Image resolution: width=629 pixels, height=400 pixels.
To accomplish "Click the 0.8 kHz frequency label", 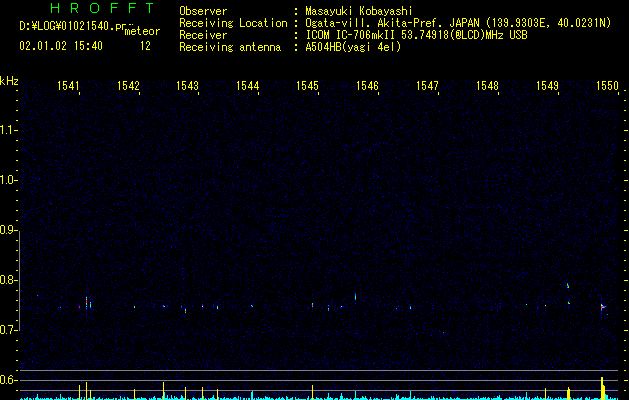I will point(9,280).
